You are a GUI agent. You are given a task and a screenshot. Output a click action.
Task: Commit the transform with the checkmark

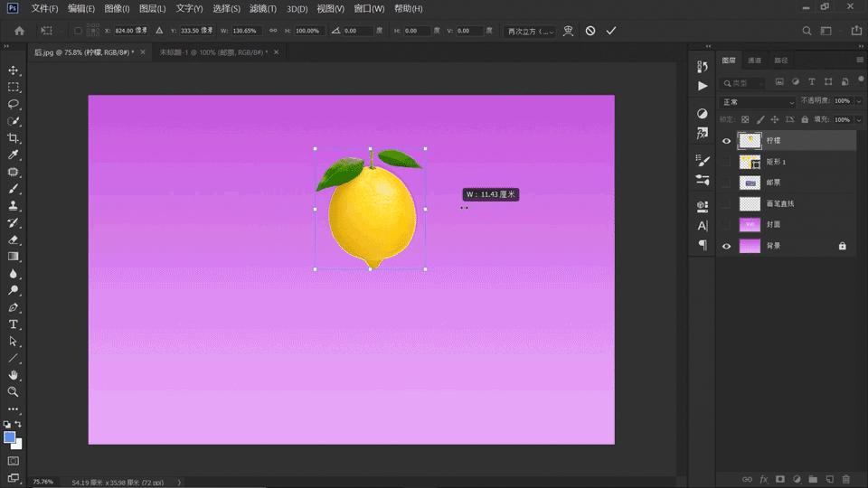611,31
